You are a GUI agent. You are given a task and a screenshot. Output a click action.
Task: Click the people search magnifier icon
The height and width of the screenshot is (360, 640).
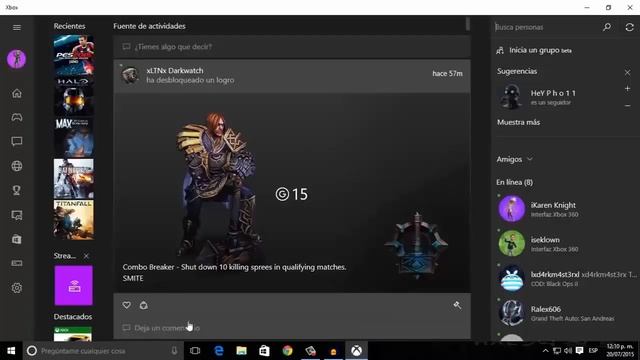point(607,27)
